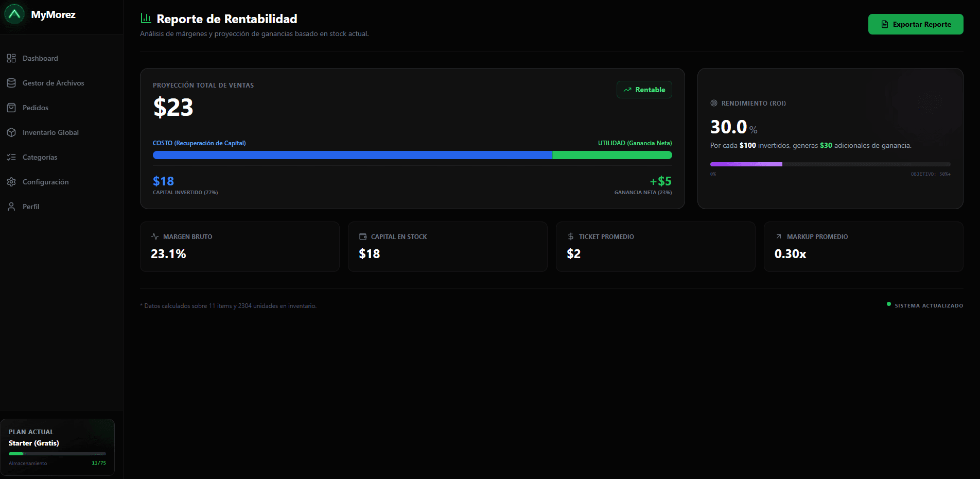Click the Exportar Reporte button
The height and width of the screenshot is (479, 980).
916,24
